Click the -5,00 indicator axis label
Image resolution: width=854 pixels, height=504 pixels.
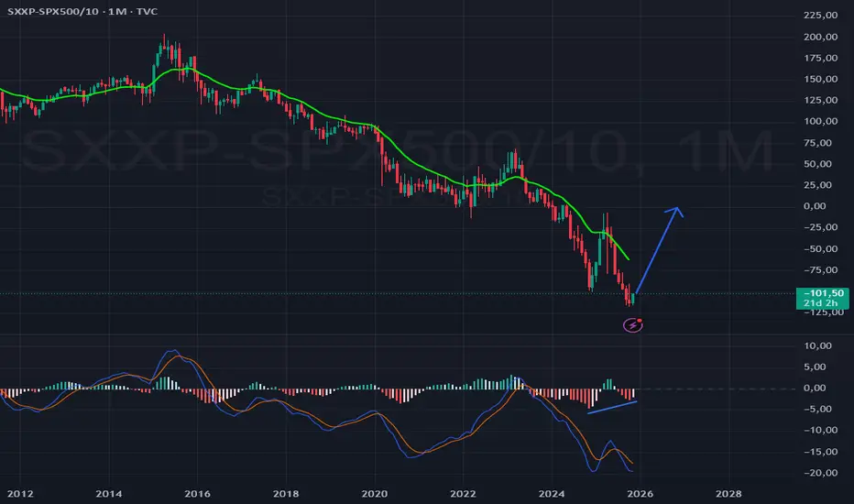click(x=817, y=410)
